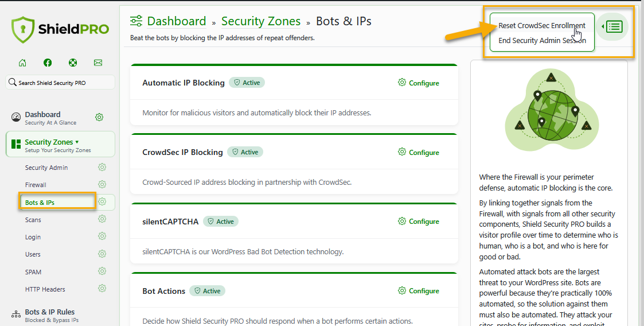Viewport: 644px width, 326px height.
Task: Select Firewall submenu item
Action: point(36,185)
